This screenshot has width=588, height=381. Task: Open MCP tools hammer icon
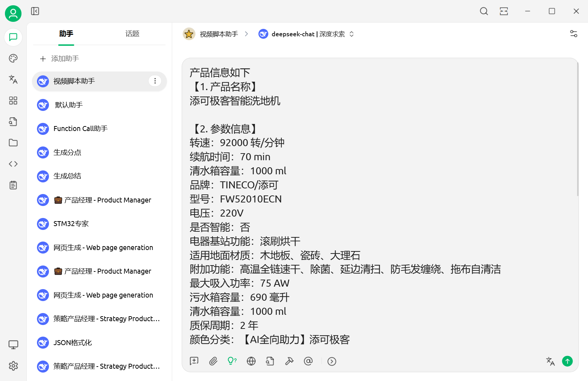(x=289, y=361)
